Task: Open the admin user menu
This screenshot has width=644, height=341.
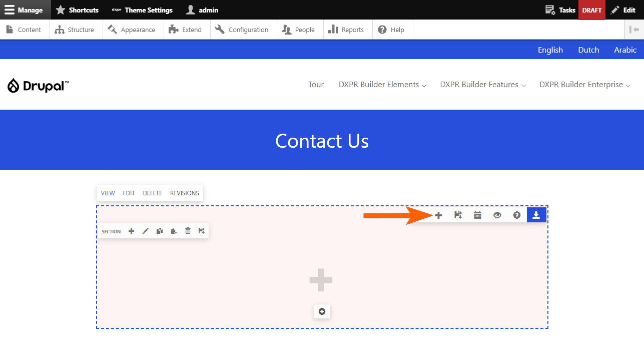Action: tap(202, 10)
